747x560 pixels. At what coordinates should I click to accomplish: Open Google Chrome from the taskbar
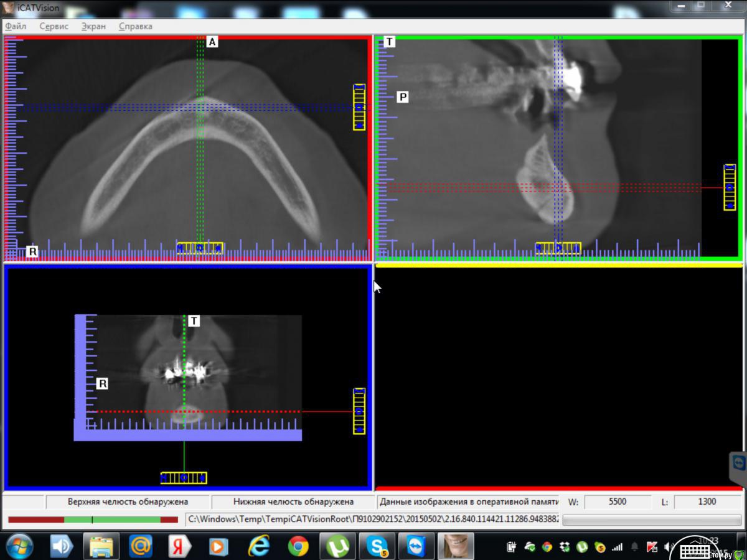298,546
